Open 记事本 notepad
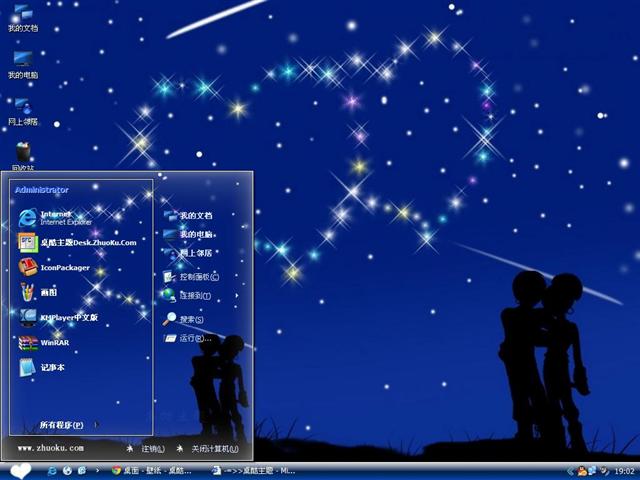640x480 pixels. pyautogui.click(x=50, y=367)
